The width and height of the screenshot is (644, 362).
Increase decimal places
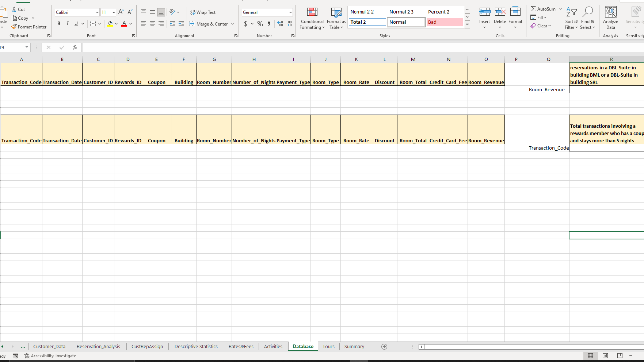click(x=280, y=24)
